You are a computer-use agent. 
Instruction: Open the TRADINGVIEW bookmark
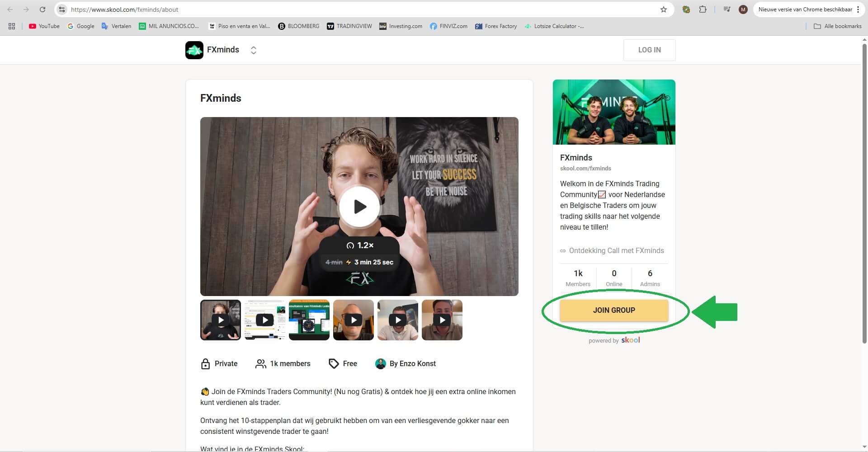349,26
